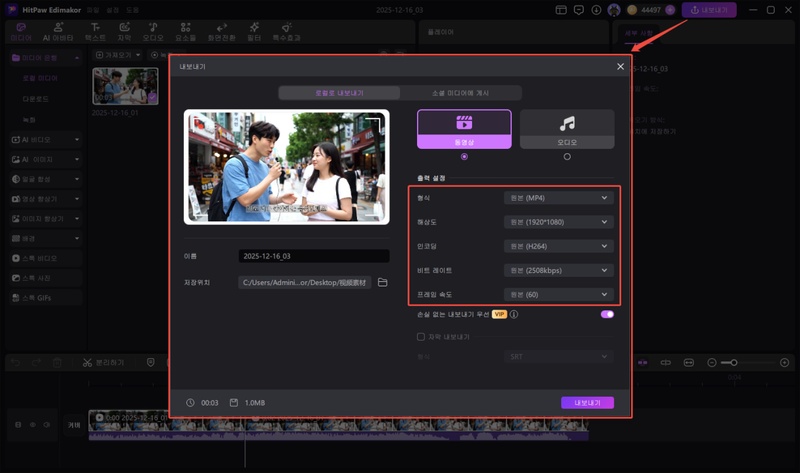Open the 요소들 elements tool

[x=185, y=32]
